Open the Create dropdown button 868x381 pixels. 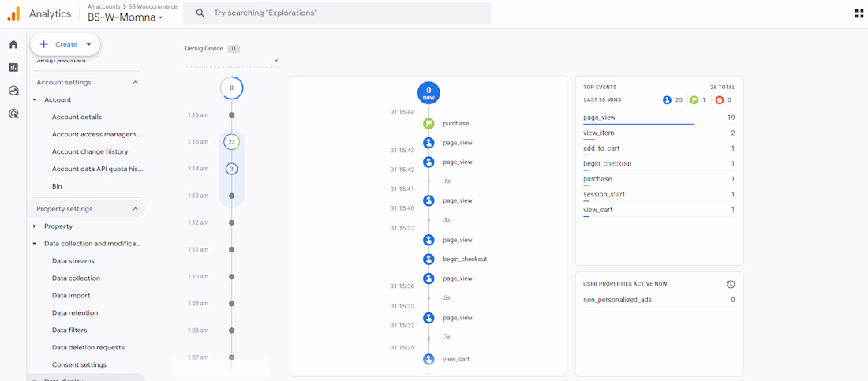click(65, 44)
